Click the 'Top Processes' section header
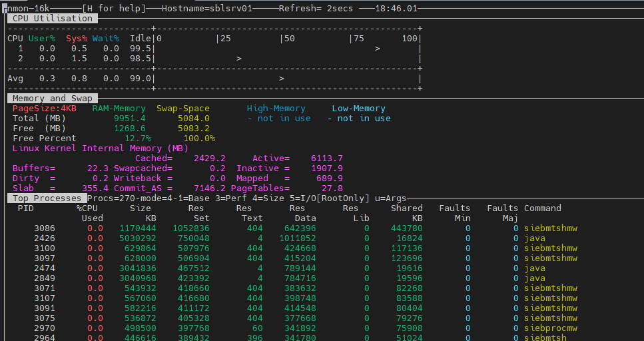Viewport: 644px width, 341px height. (x=47, y=198)
